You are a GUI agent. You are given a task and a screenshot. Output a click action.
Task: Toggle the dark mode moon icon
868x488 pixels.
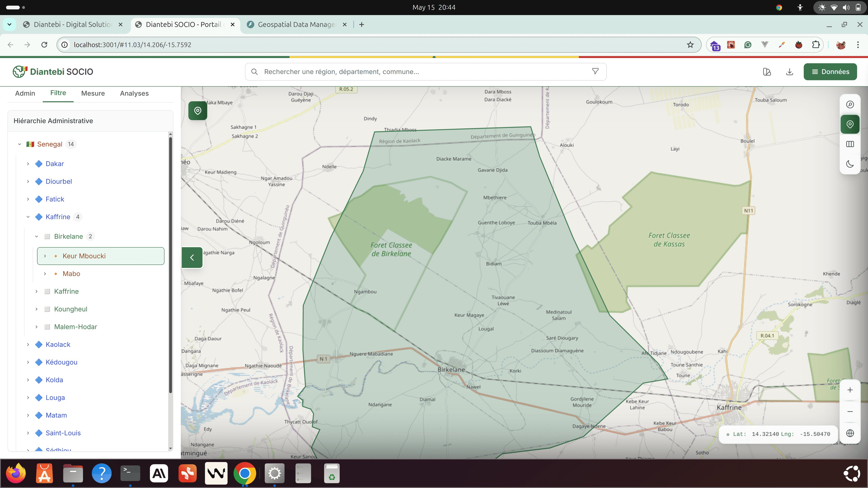[x=850, y=164]
